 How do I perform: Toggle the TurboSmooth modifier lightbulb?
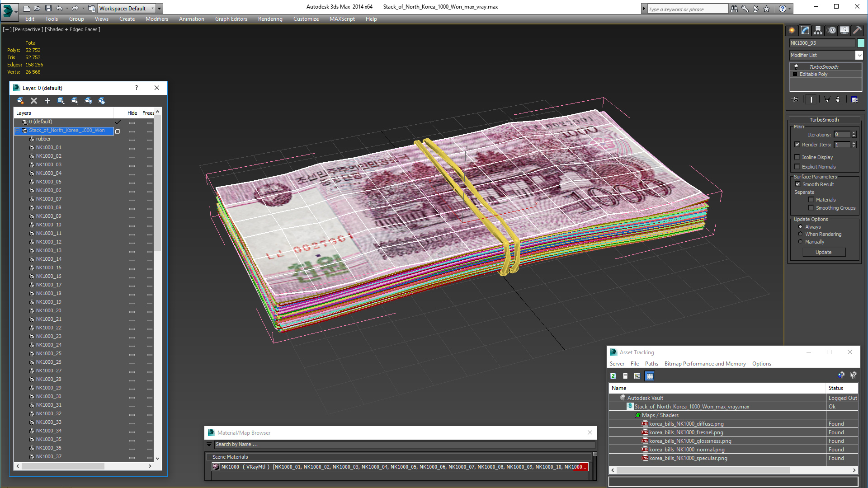tap(796, 67)
